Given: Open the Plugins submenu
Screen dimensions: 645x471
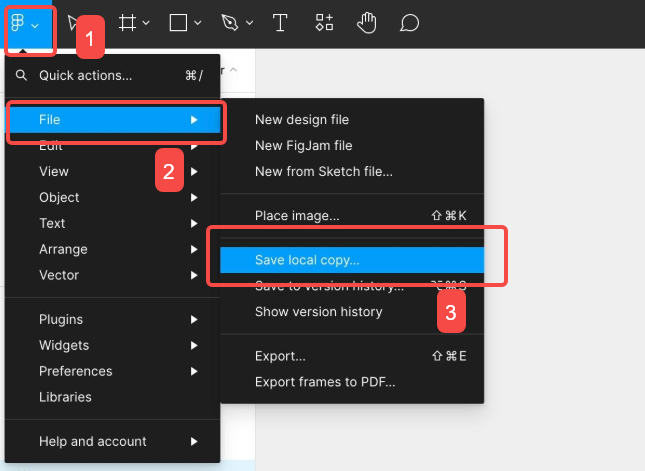Looking at the screenshot, I should click(113, 320).
